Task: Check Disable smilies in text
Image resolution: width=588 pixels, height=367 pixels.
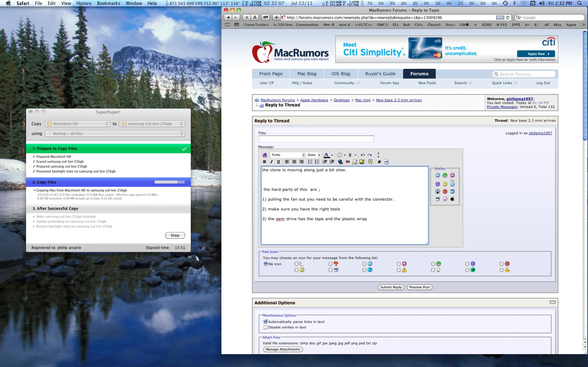Action: (266, 327)
